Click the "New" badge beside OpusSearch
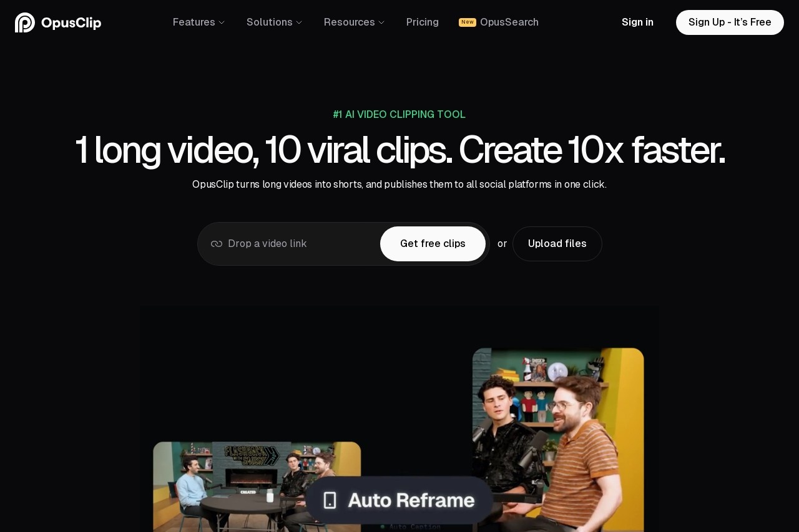Screen dimensions: 799x532 point(466,22)
